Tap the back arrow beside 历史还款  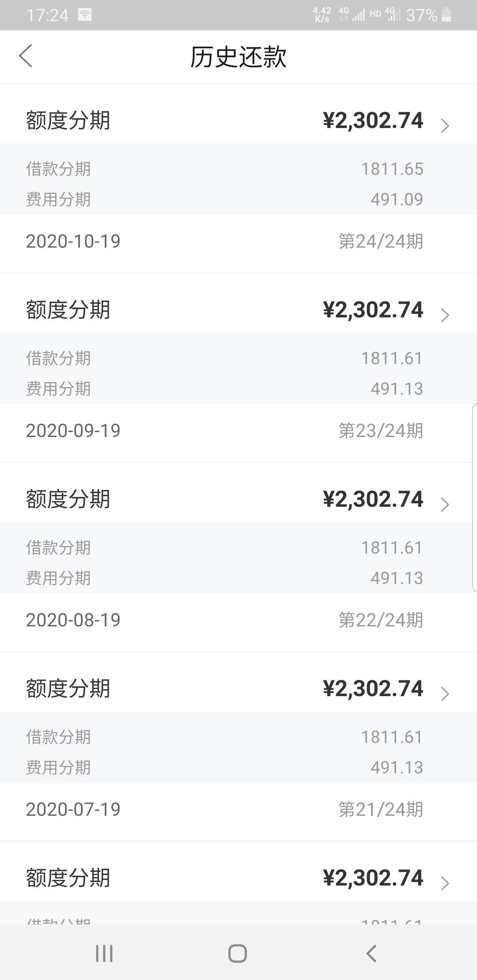point(26,56)
